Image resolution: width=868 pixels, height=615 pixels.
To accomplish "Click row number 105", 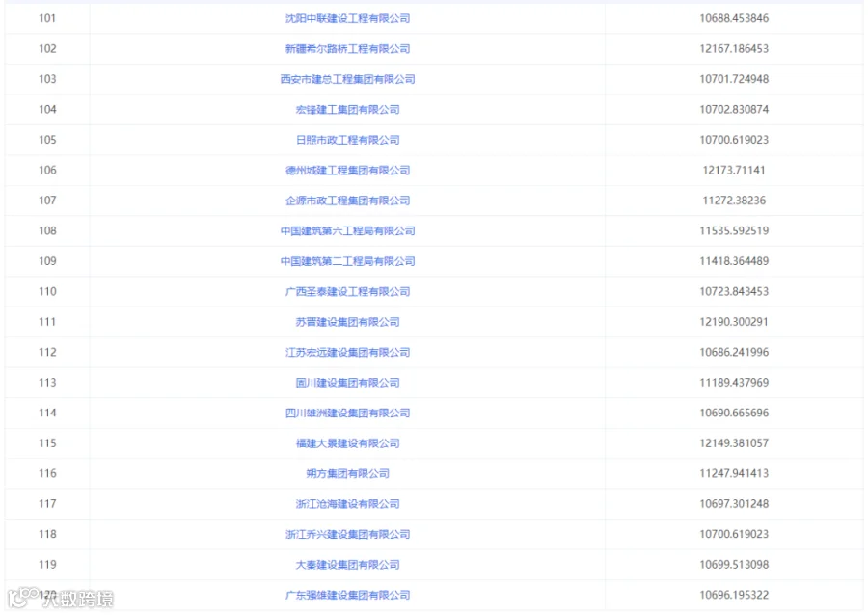I will (x=47, y=140).
